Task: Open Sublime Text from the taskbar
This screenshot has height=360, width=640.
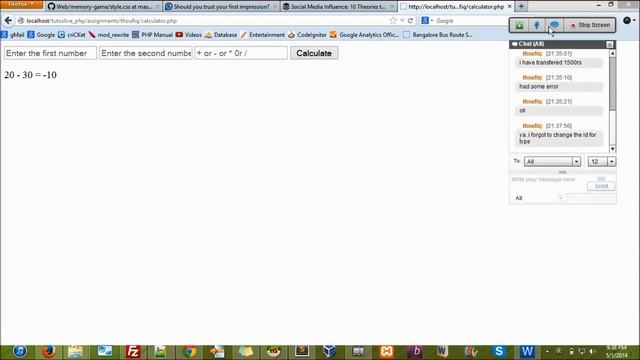Action: coord(302,351)
